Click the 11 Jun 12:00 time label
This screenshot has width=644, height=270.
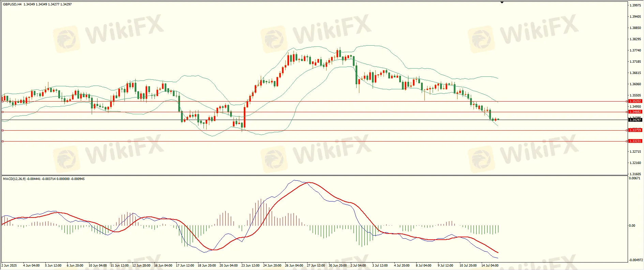(x=119, y=266)
